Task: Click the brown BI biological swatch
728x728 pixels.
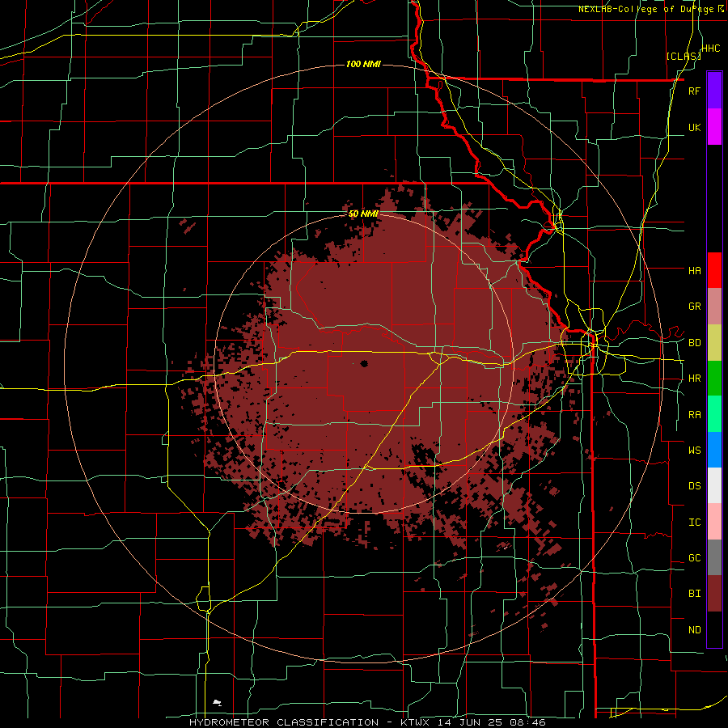Action: (714, 594)
